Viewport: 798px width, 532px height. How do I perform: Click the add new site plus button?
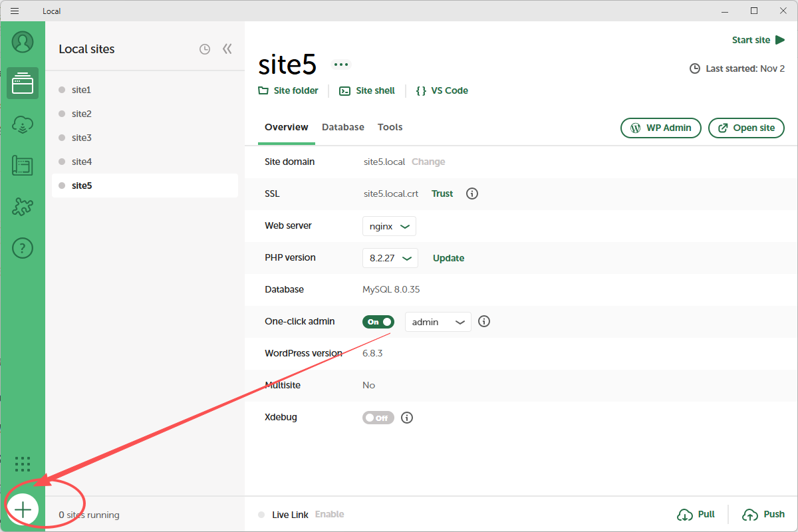click(23, 510)
